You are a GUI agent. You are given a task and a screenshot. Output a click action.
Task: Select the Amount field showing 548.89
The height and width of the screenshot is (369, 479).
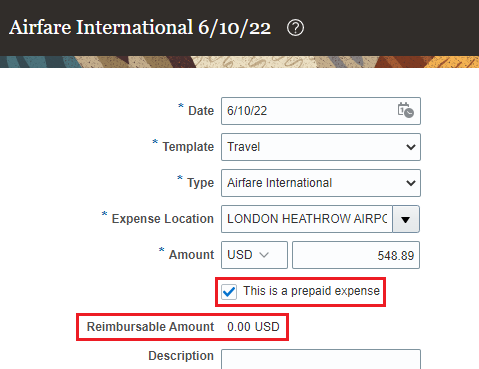(x=356, y=255)
